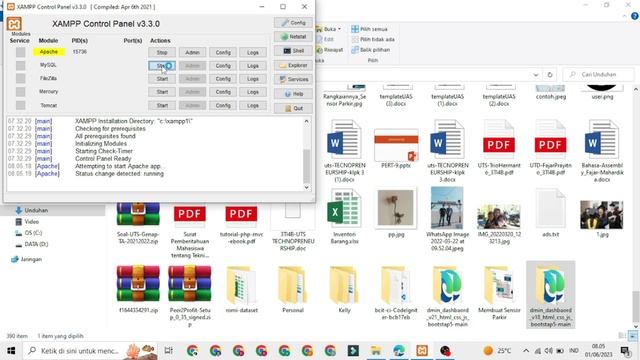Click Riwayat in Explorer ribbon
The height and width of the screenshot is (360, 640).
click(x=330, y=50)
